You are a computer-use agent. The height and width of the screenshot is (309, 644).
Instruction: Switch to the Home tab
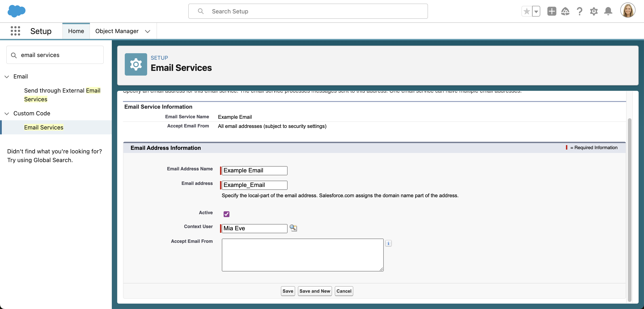76,31
